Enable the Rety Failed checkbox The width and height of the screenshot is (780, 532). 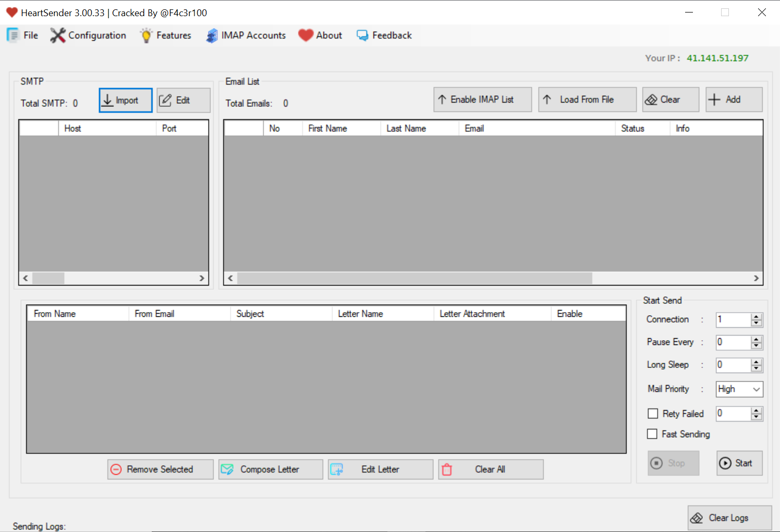(653, 414)
